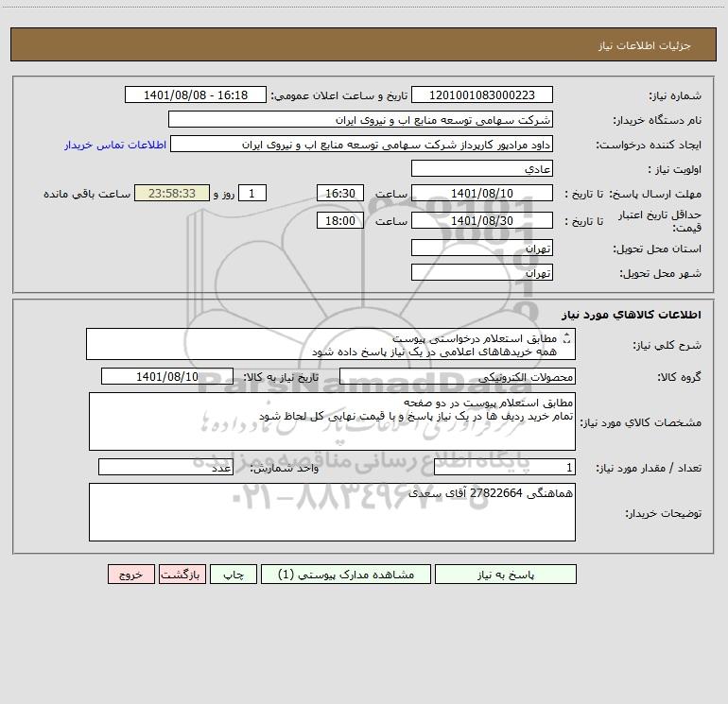Click the goods group field 'محصولات الکترونیکی'
Viewport: 728px width, 704px height.
coord(458,376)
